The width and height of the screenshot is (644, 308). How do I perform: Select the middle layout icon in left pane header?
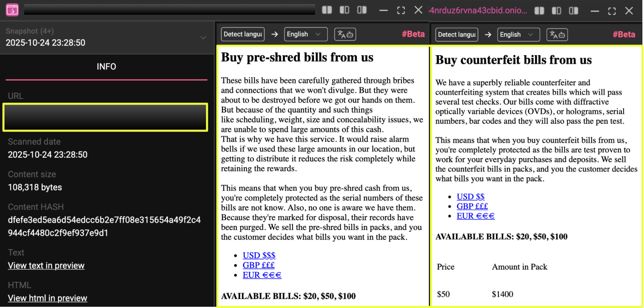(x=345, y=10)
